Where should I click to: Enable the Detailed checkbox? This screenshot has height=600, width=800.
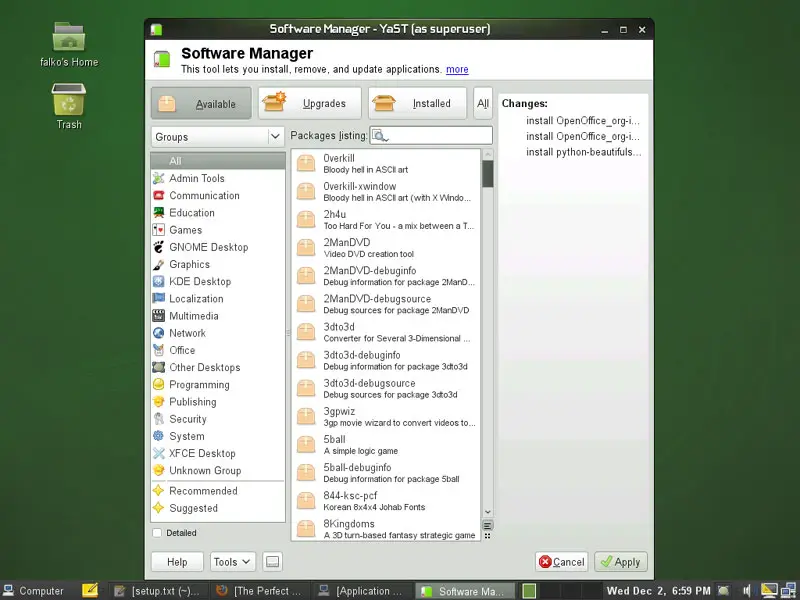[x=157, y=533]
